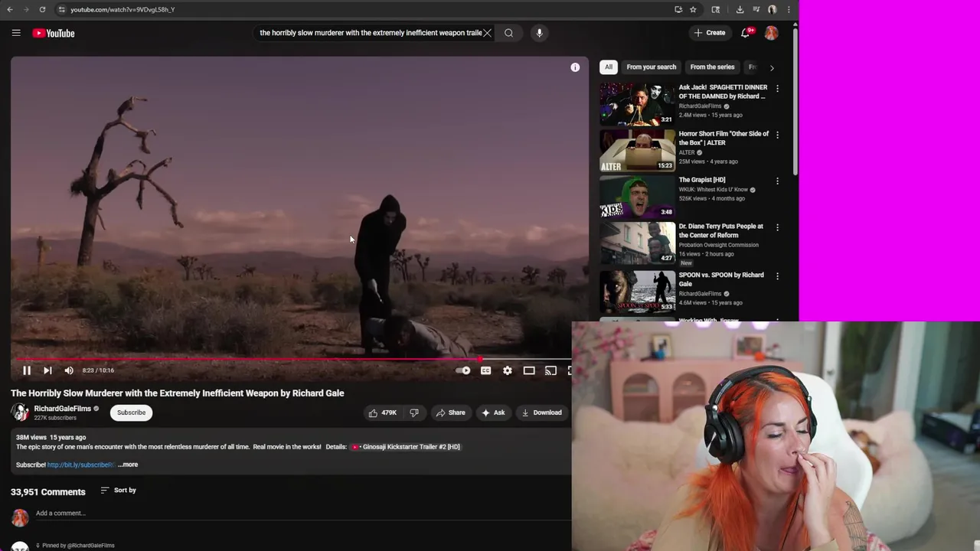Open player settings gear

[508, 370]
